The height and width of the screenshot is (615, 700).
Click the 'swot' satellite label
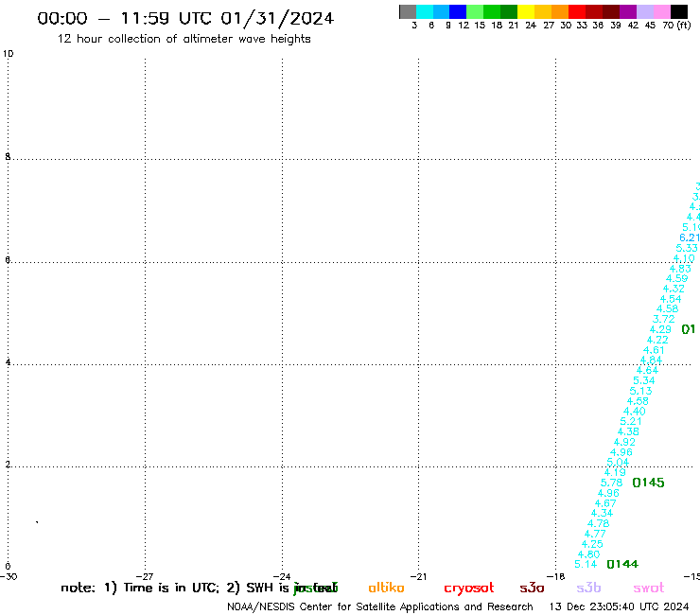649,588
